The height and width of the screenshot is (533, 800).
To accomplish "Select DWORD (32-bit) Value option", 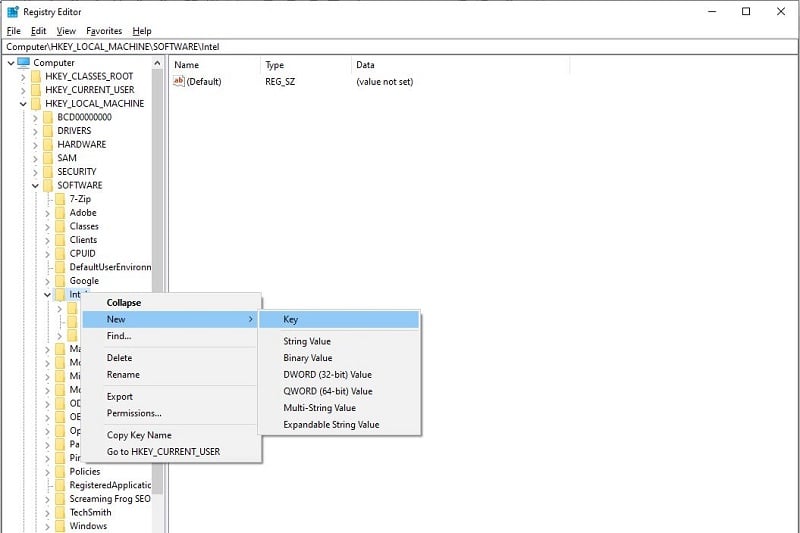I will pyautogui.click(x=328, y=374).
